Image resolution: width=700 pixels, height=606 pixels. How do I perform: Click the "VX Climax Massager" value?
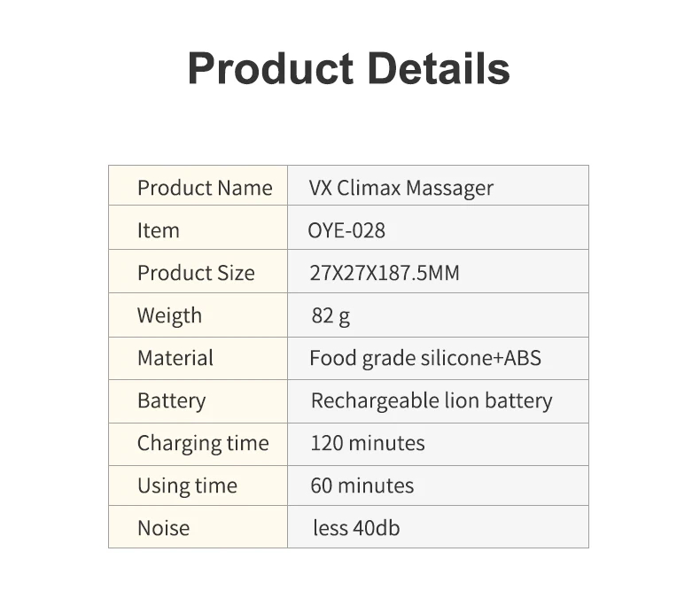(401, 188)
